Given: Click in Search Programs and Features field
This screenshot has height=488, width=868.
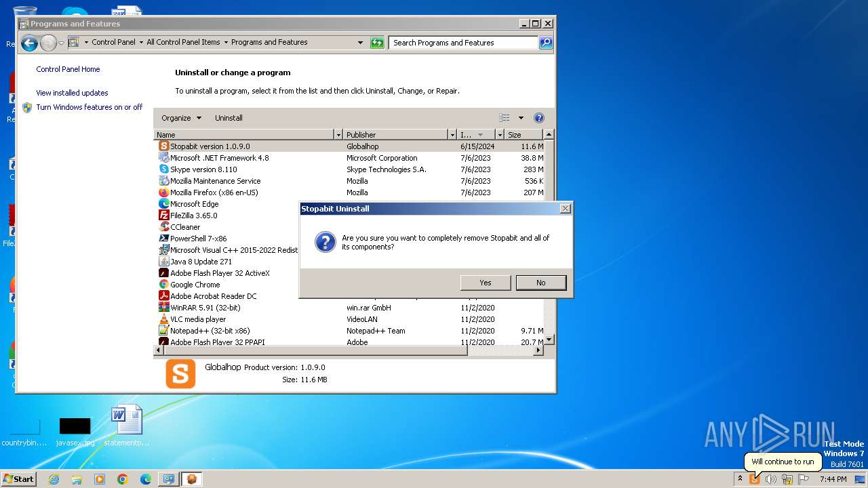Looking at the screenshot, I should coord(465,43).
